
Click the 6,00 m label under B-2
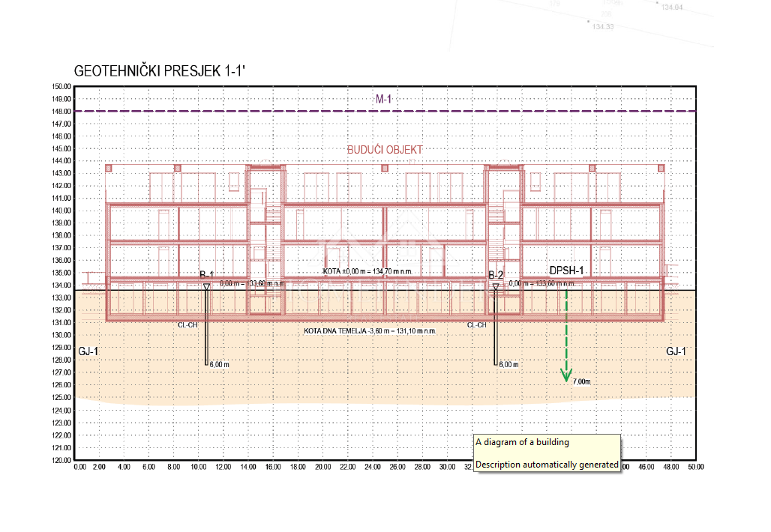click(508, 364)
